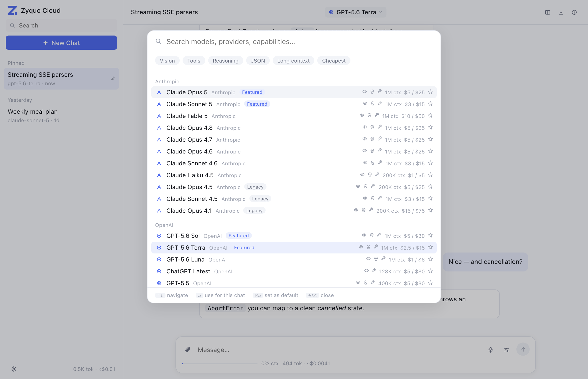
Task: Click the sidebar Search box
Action: tap(61, 25)
